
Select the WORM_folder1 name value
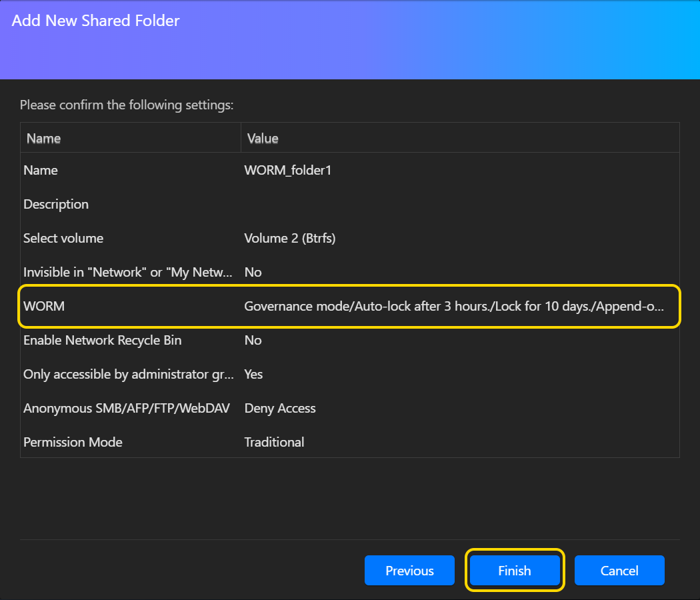coord(287,170)
